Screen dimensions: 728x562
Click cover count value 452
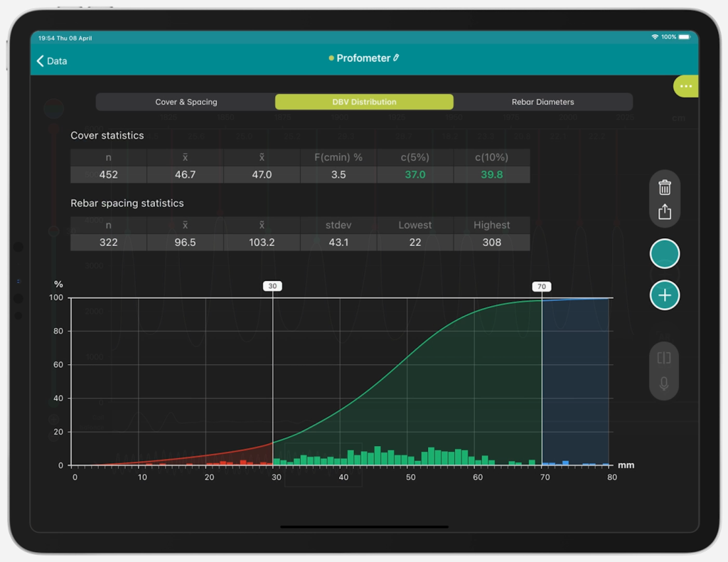(109, 174)
